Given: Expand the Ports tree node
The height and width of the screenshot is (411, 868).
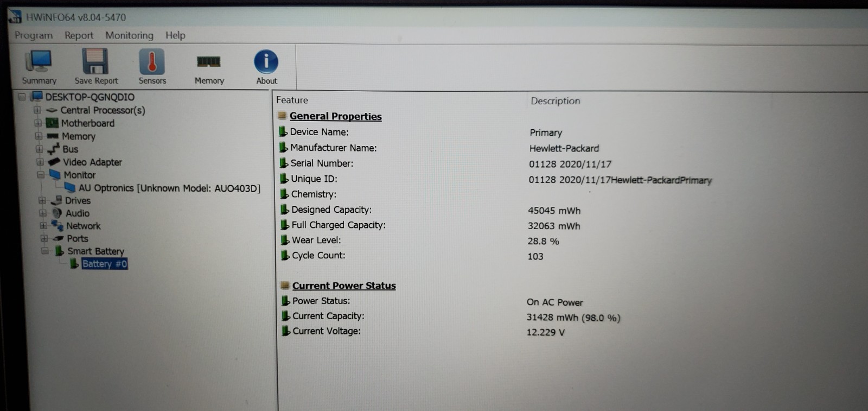Looking at the screenshot, I should [x=44, y=238].
